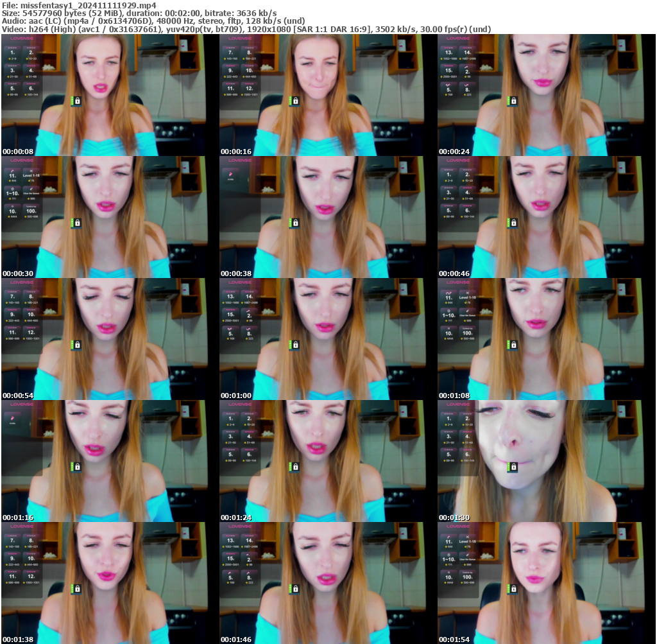
Task: Click the pencil icon on Clear the Queue tile
Action: (x=31, y=189)
